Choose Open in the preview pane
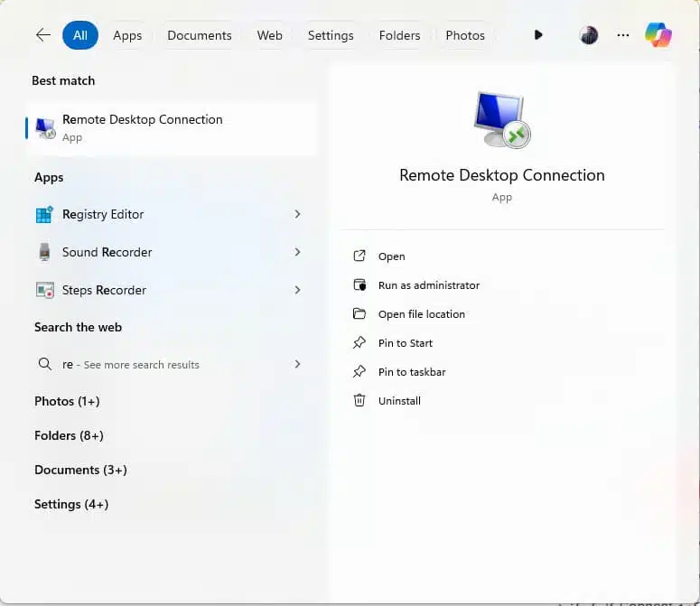Image resolution: width=700 pixels, height=606 pixels. 391,256
